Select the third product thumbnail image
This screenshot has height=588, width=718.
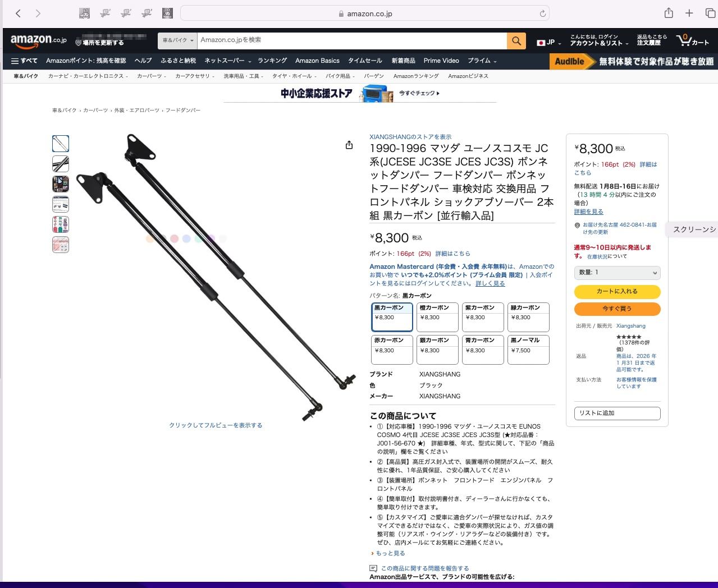(x=61, y=184)
